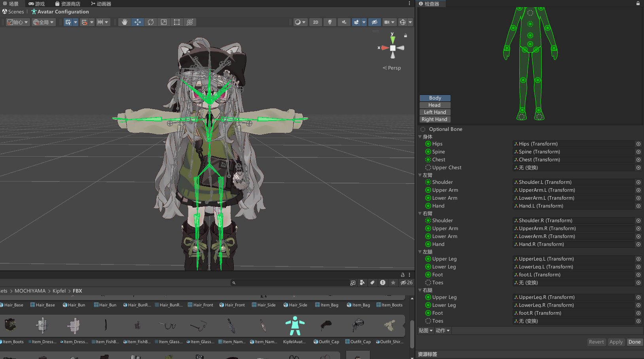The height and width of the screenshot is (359, 644).
Task: Click the search by type filter icon
Action: 362,283
